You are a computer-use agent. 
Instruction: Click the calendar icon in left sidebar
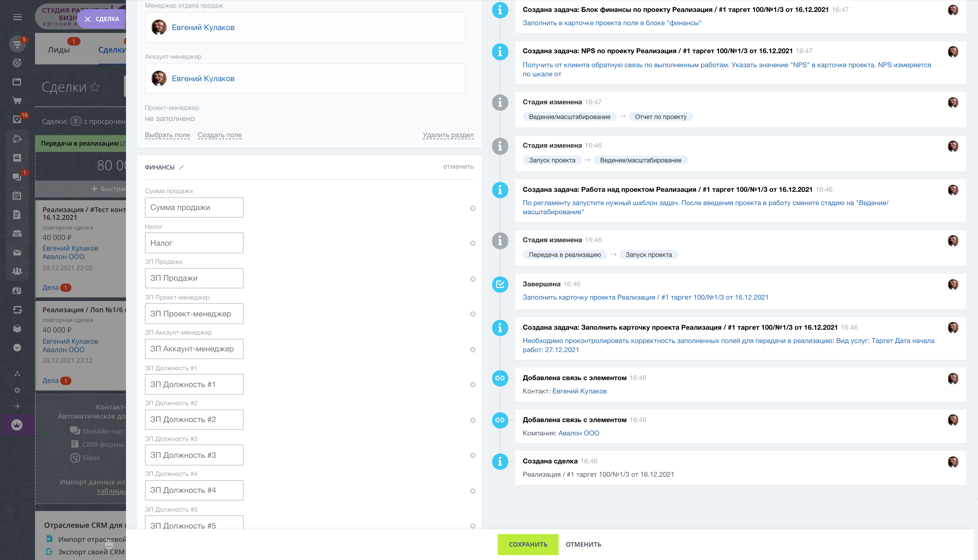17,196
